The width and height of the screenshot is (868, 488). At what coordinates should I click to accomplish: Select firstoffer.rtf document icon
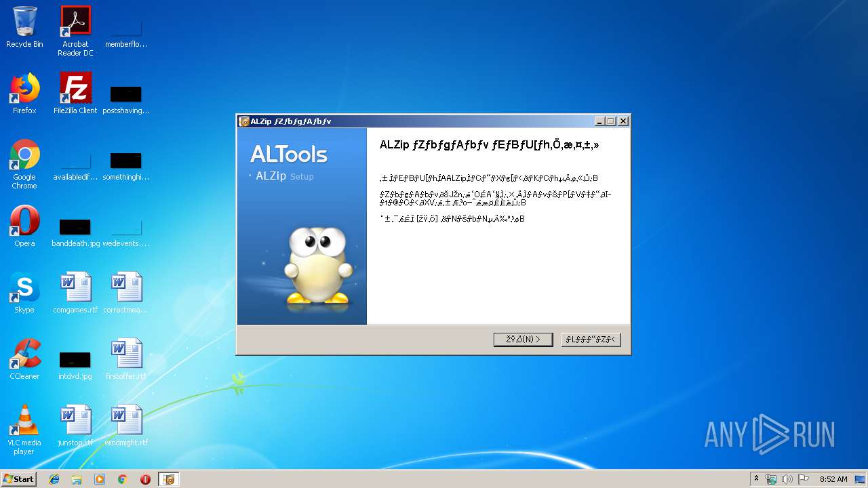tap(126, 359)
